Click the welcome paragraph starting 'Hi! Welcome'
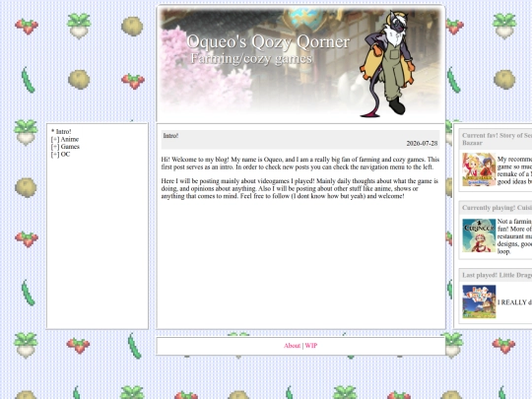 point(300,164)
